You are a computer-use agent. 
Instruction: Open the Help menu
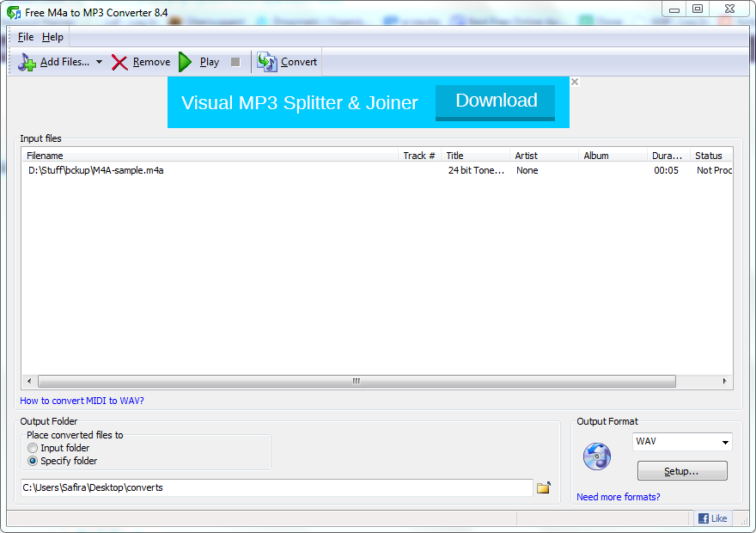click(x=52, y=37)
